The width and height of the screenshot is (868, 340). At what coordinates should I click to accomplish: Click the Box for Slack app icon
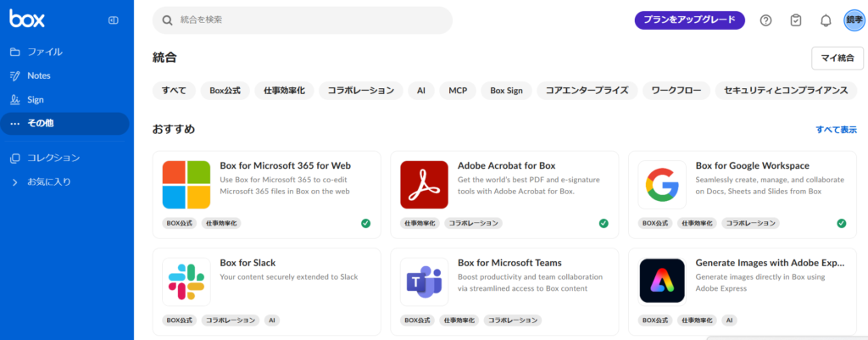click(x=186, y=281)
